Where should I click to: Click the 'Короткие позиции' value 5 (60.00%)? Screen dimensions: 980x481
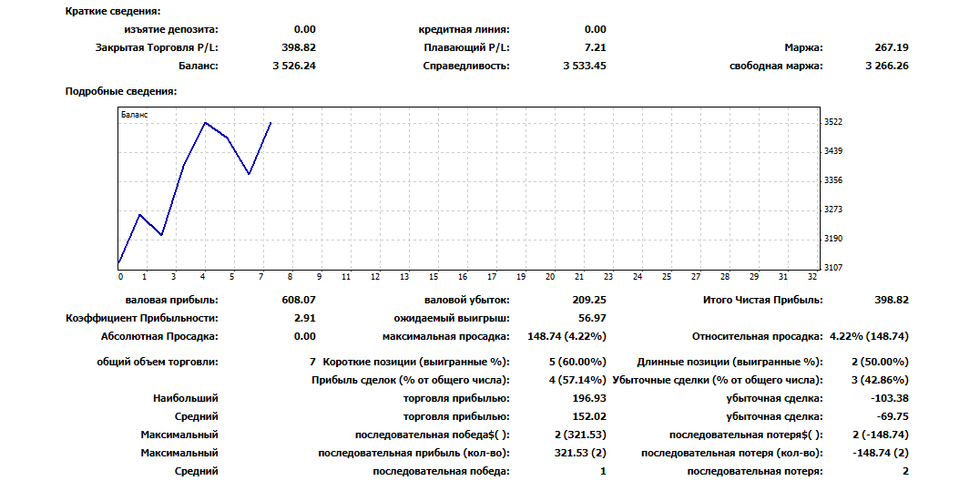(x=576, y=363)
